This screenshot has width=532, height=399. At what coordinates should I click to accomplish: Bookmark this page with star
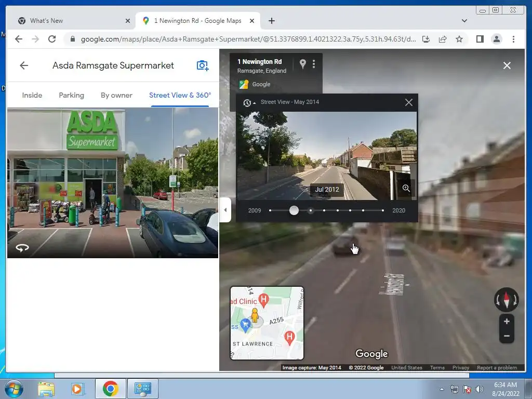[x=459, y=39]
